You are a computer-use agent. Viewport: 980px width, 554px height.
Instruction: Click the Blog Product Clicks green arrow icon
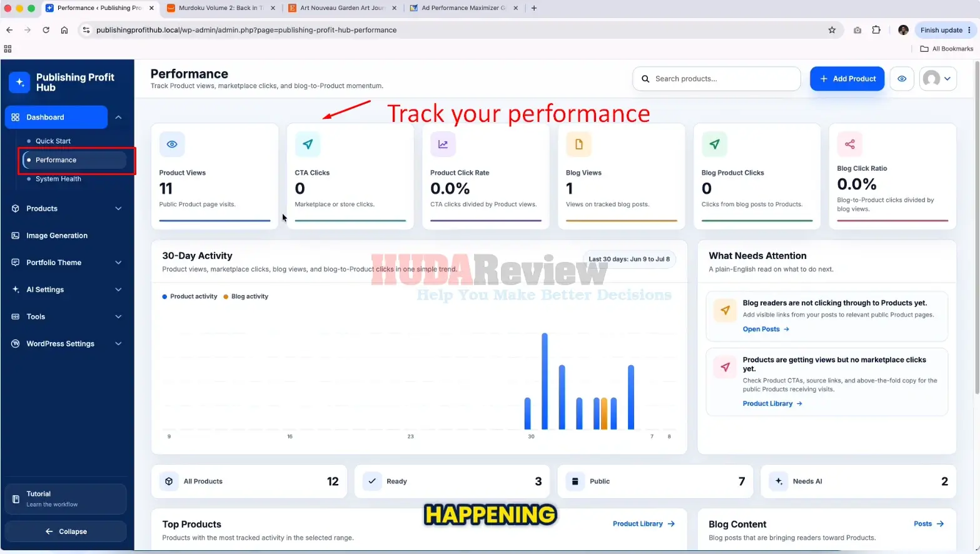(714, 144)
